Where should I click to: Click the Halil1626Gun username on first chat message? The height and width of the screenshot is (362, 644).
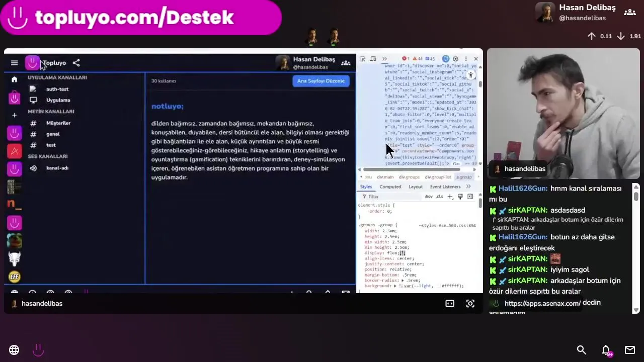point(523,189)
